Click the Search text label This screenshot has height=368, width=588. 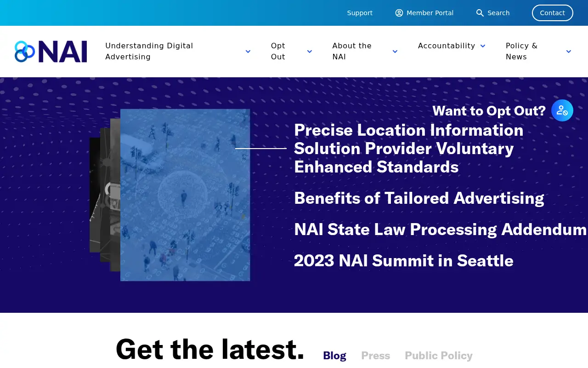498,13
